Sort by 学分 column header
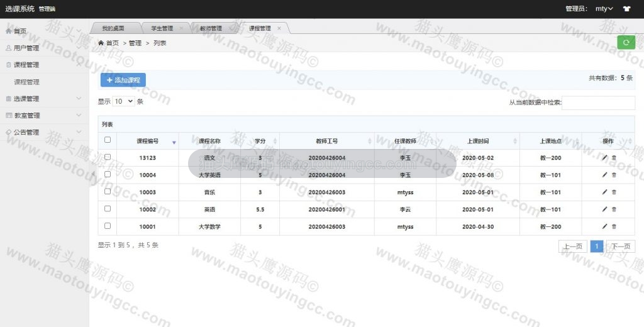Image resolution: width=644 pixels, height=327 pixels. click(x=260, y=141)
